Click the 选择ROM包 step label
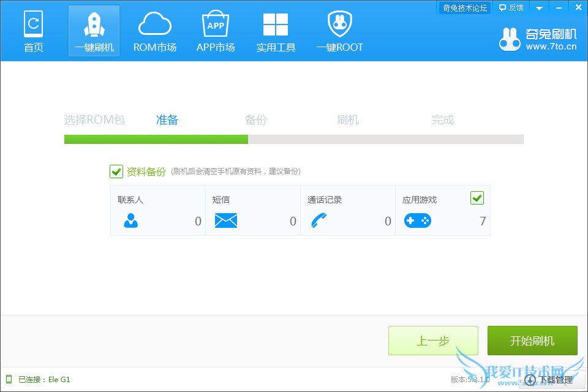The height and width of the screenshot is (392, 588). (94, 119)
